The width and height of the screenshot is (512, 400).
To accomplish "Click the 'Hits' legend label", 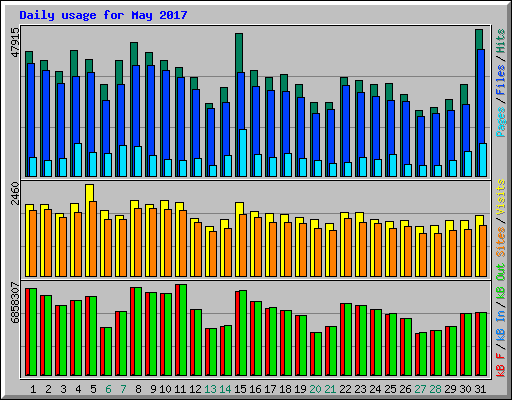I will tap(501, 41).
